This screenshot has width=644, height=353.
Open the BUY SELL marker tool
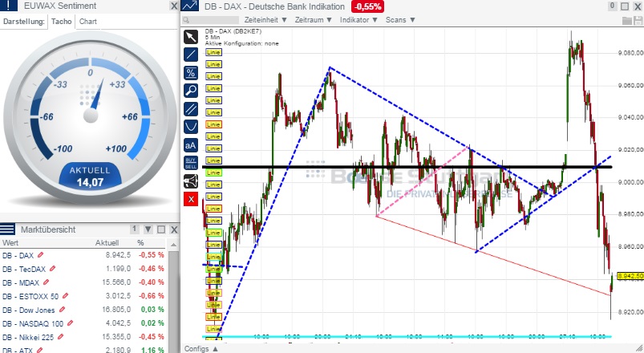click(191, 163)
